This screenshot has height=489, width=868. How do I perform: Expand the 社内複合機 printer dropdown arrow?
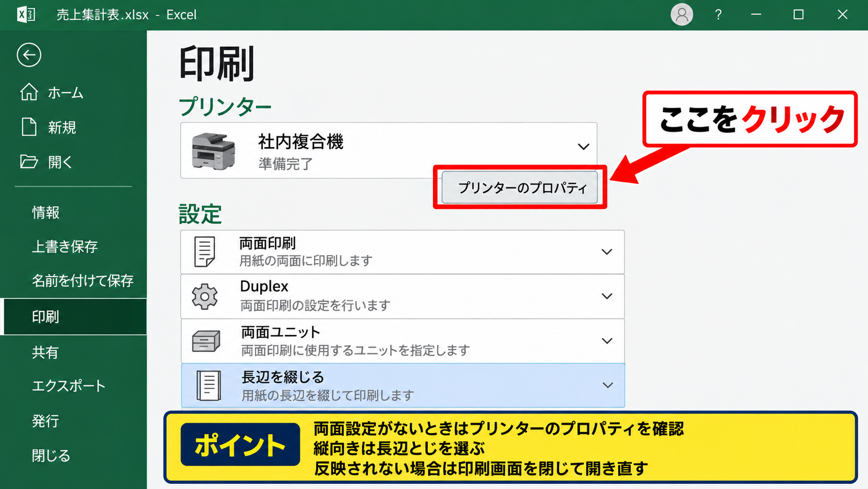tap(584, 147)
